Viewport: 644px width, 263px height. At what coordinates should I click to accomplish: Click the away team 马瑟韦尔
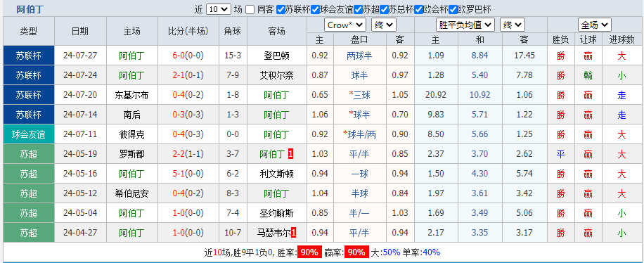coord(274,233)
